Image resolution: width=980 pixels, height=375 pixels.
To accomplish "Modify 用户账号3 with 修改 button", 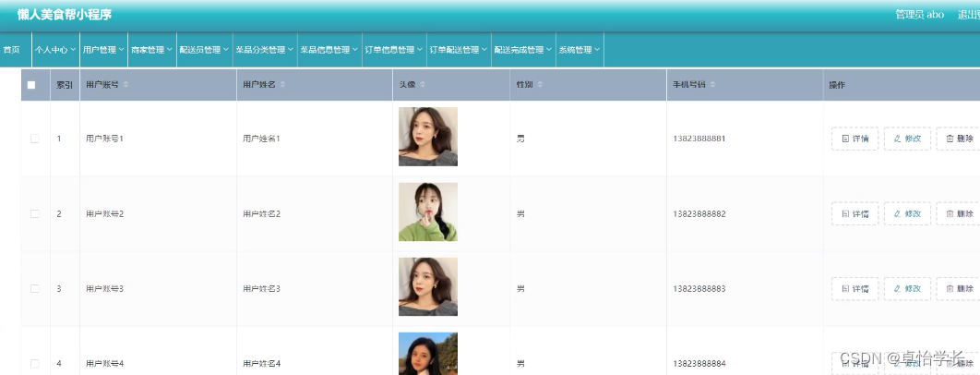I will (x=907, y=289).
